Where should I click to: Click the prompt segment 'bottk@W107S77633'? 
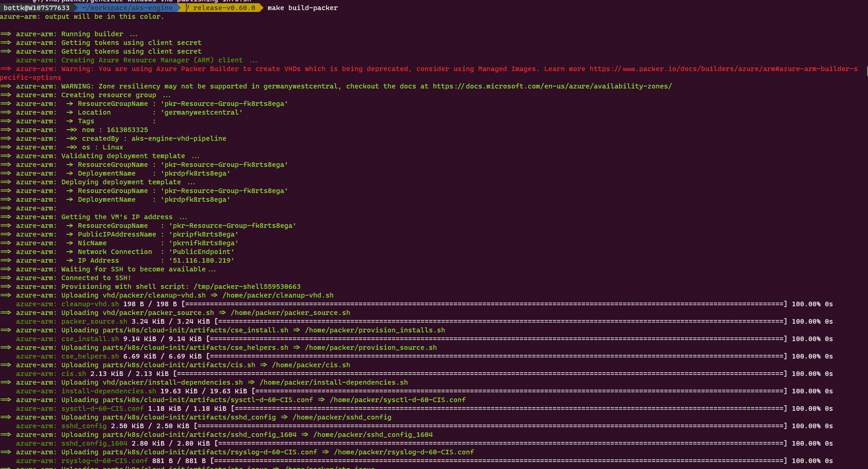click(x=37, y=8)
